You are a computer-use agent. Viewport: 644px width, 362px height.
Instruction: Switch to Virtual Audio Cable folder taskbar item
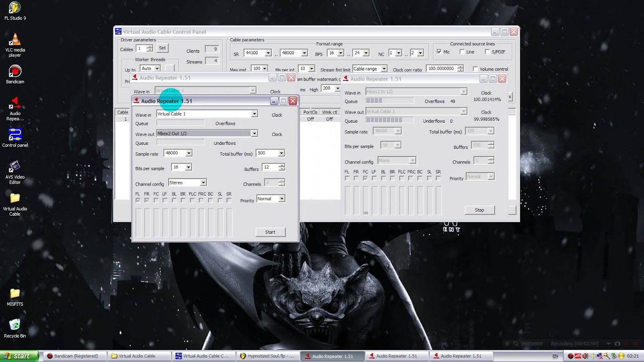tap(138, 356)
